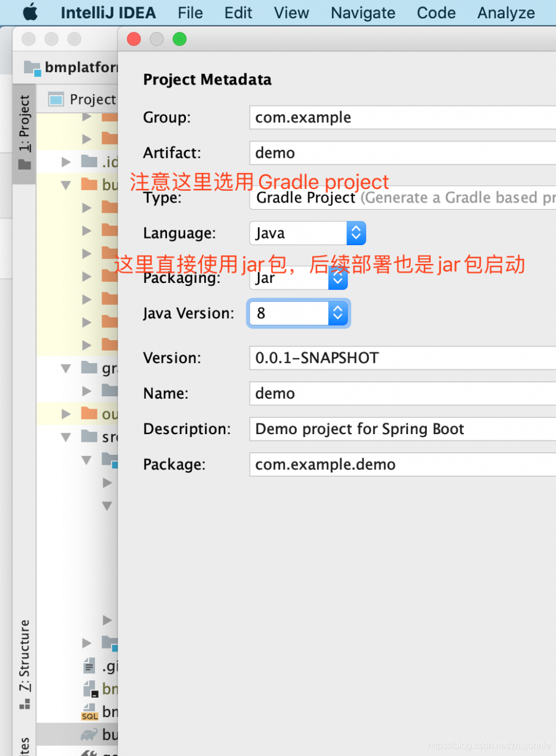556x756 pixels.
Task: Click the bmplatform breadcrumb in the navigation bar
Action: [x=71, y=67]
